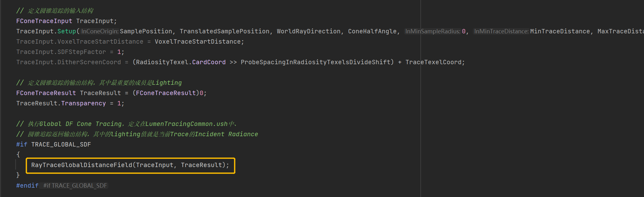Image resolution: width=644 pixels, height=197 pixels.
Task: Click the ConeHalfAngle argument
Action: pyautogui.click(x=372, y=31)
